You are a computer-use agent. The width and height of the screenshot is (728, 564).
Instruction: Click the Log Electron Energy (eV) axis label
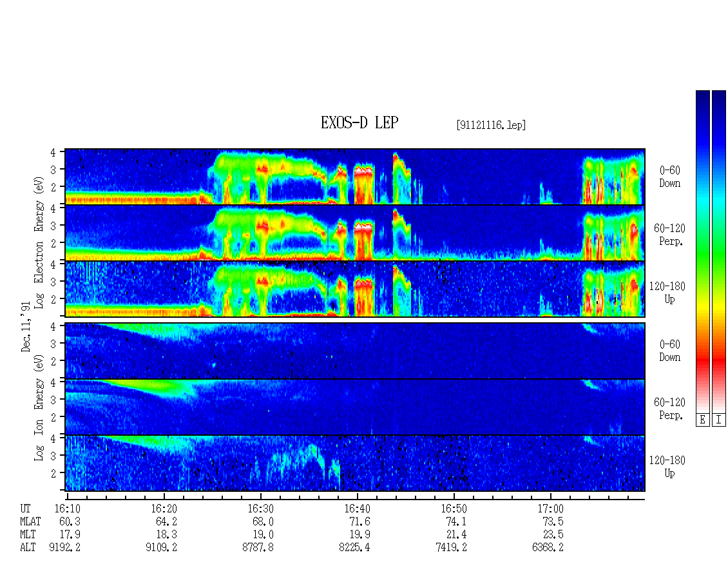point(39,242)
